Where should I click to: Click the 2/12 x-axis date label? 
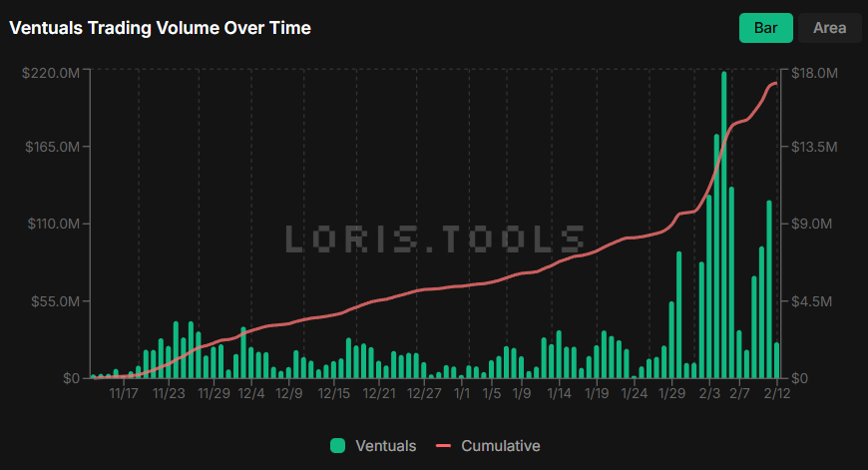(777, 393)
